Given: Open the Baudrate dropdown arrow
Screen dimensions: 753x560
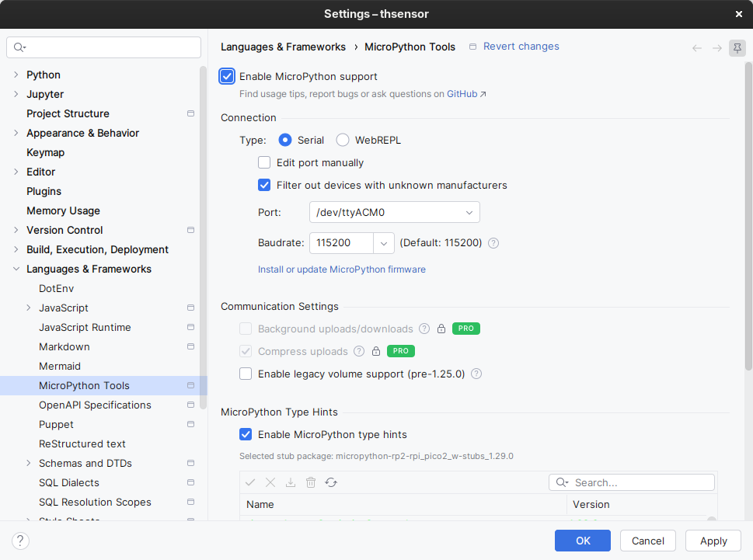Looking at the screenshot, I should click(384, 243).
